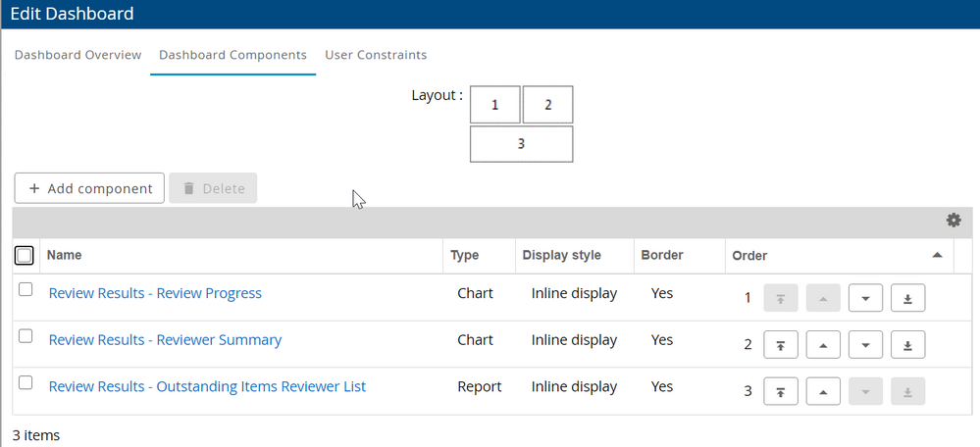Move Reviewer Summary row down one
980x447 pixels.
point(865,345)
